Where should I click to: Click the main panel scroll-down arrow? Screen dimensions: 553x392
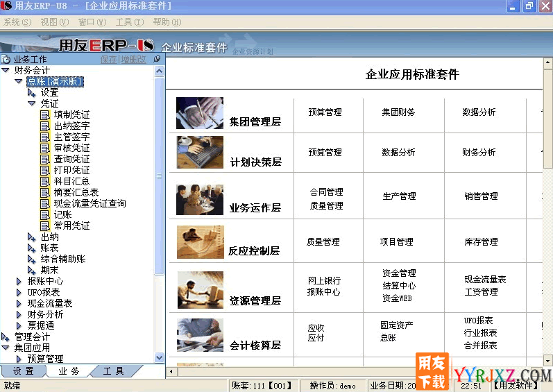547,361
